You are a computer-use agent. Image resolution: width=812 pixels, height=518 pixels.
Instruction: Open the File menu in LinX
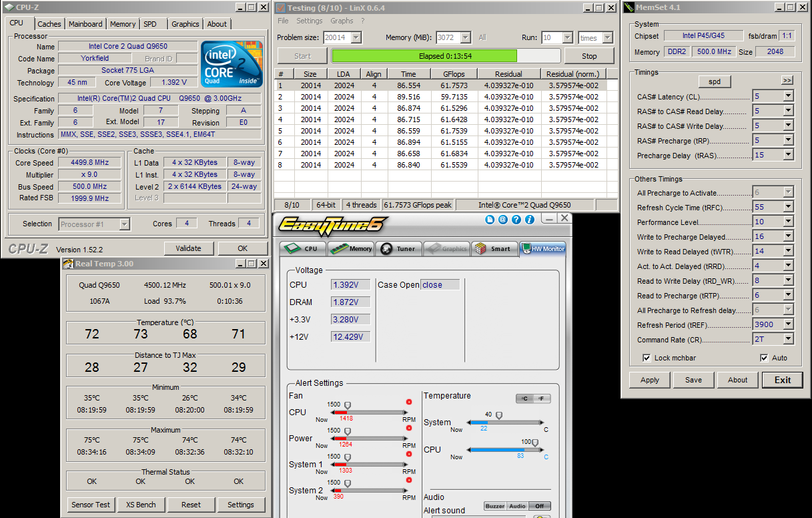(x=283, y=21)
